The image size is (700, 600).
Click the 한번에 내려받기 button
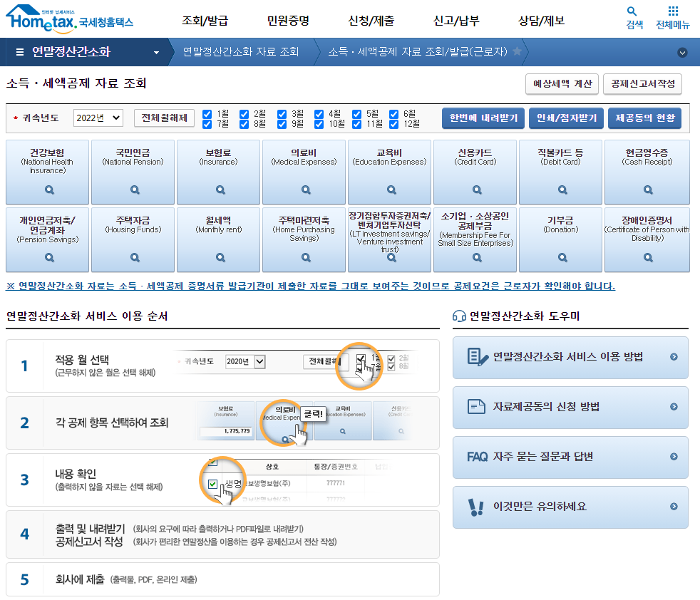point(483,118)
